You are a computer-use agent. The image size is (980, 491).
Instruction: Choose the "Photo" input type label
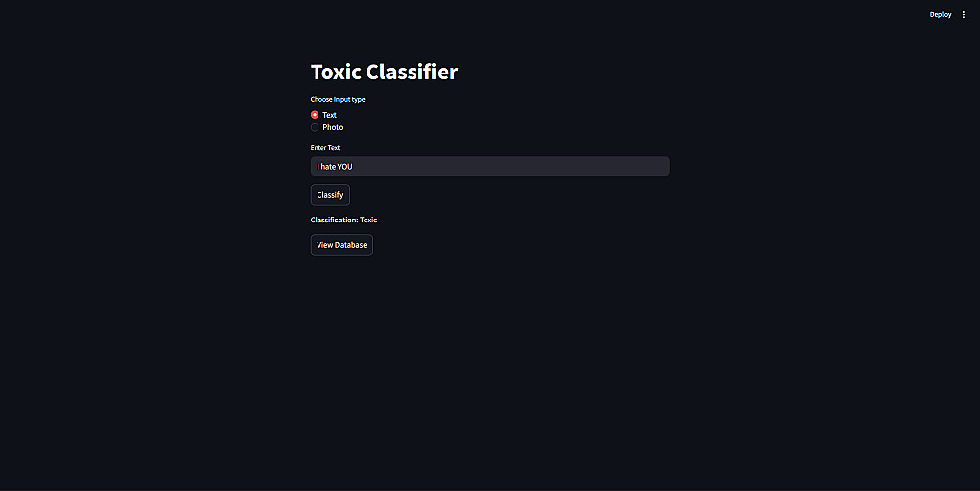point(333,127)
